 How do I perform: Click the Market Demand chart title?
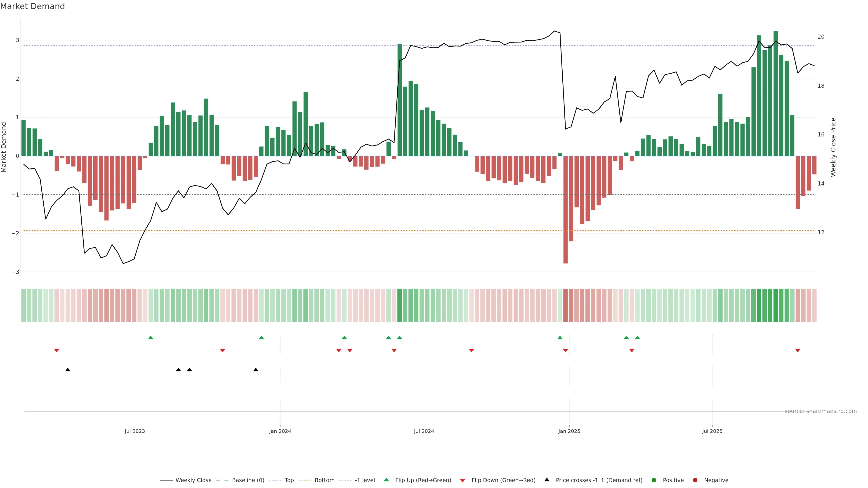32,6
